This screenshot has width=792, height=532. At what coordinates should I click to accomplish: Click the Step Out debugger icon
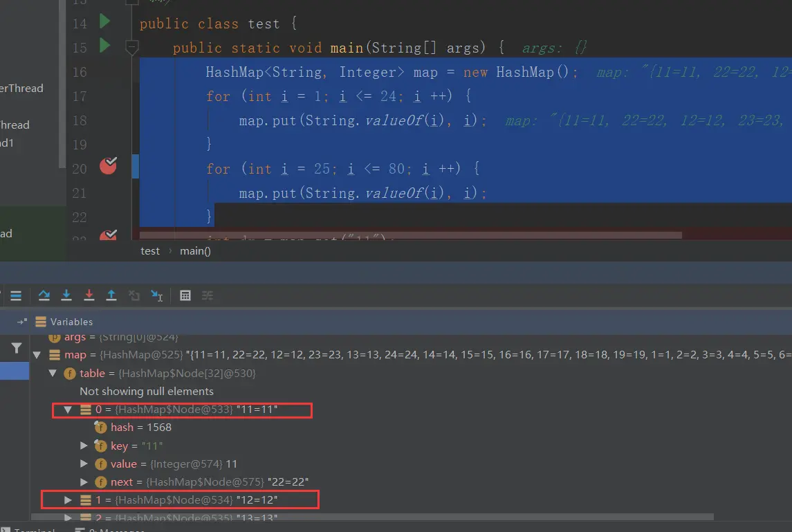[111, 295]
